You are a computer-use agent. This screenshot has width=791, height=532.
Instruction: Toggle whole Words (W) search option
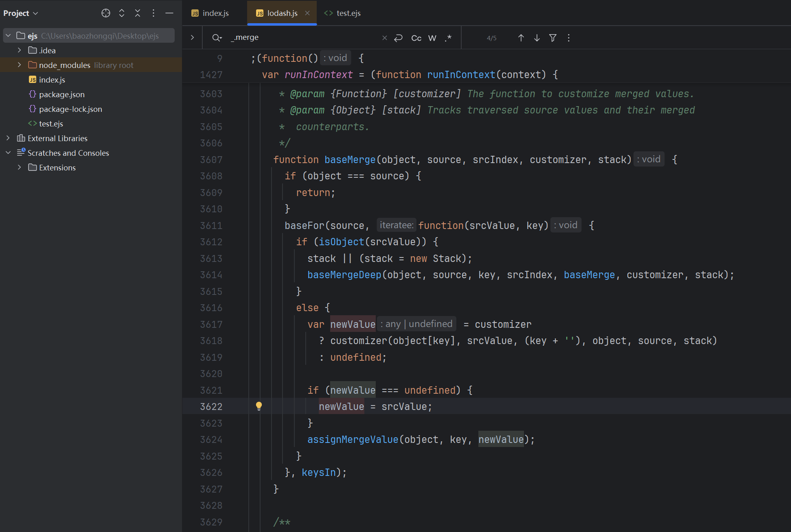pos(432,38)
